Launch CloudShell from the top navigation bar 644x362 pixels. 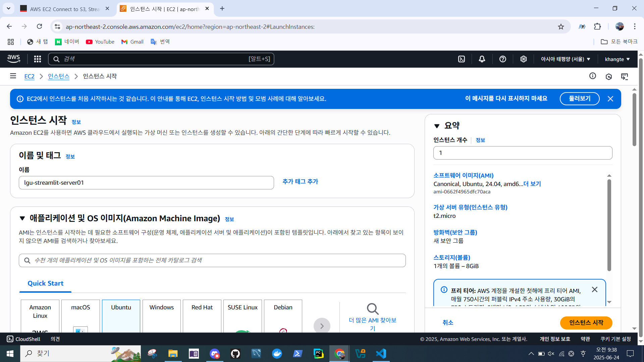[x=462, y=59]
